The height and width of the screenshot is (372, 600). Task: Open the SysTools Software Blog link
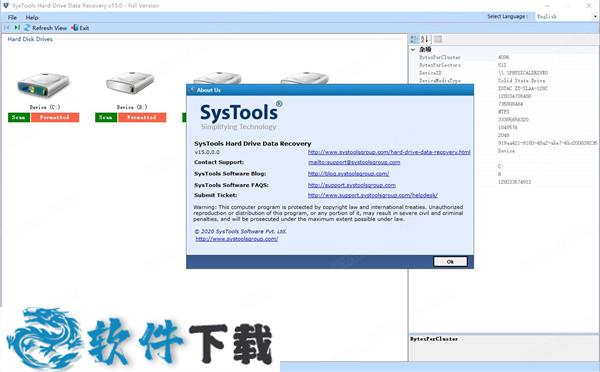tap(348, 174)
